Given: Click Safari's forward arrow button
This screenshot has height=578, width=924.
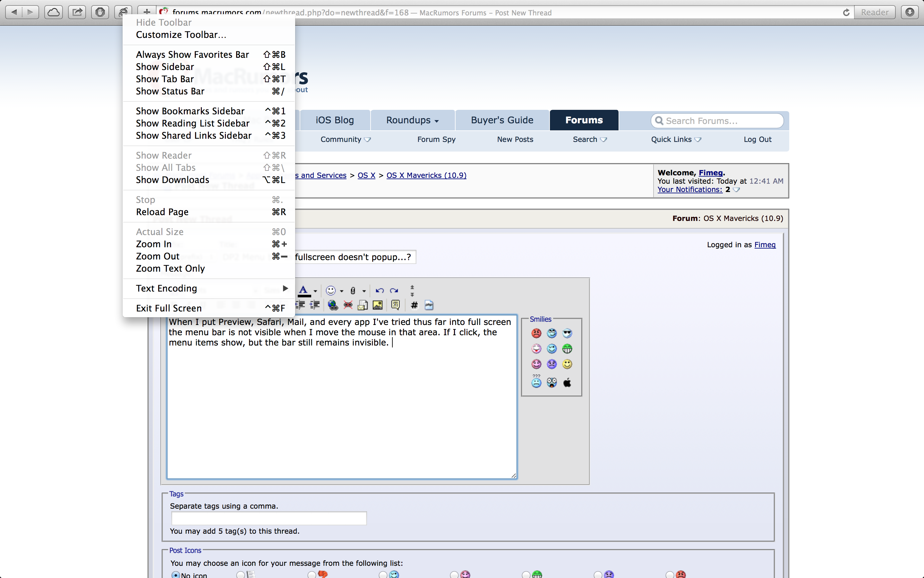Looking at the screenshot, I should [x=30, y=12].
